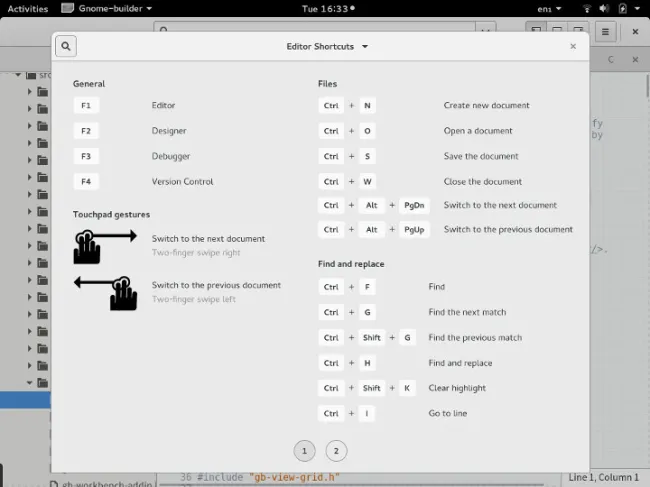Open the en1 input source dropdown
The width and height of the screenshot is (650, 487).
pyautogui.click(x=549, y=9)
